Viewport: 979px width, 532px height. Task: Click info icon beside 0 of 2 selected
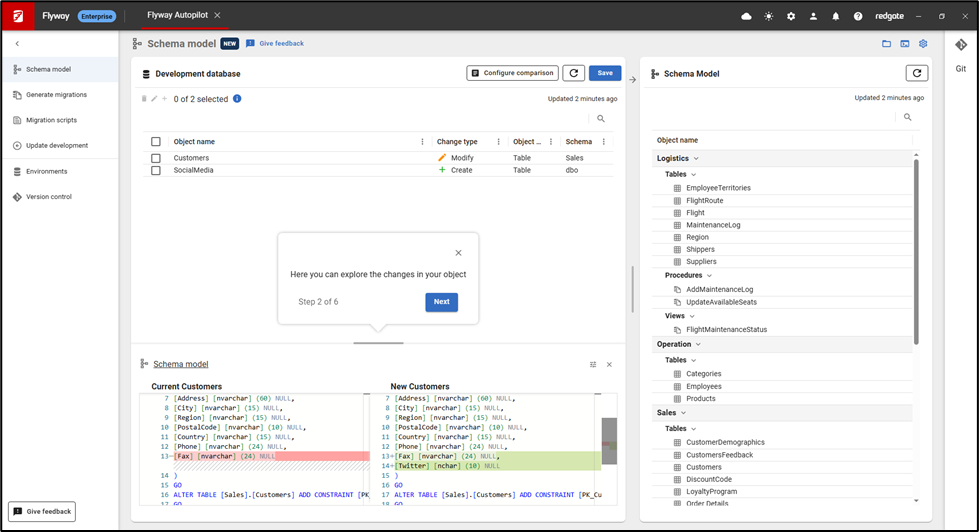tap(237, 99)
